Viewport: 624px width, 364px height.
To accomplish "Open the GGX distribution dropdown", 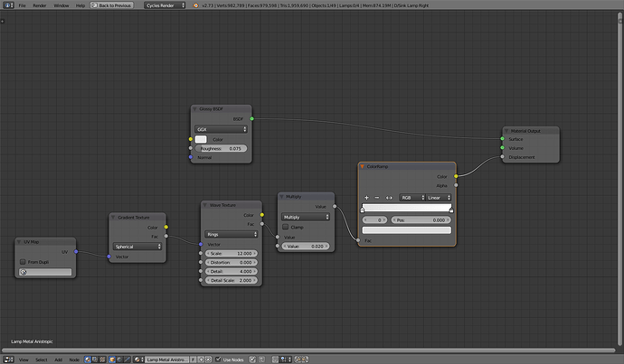I will click(221, 129).
